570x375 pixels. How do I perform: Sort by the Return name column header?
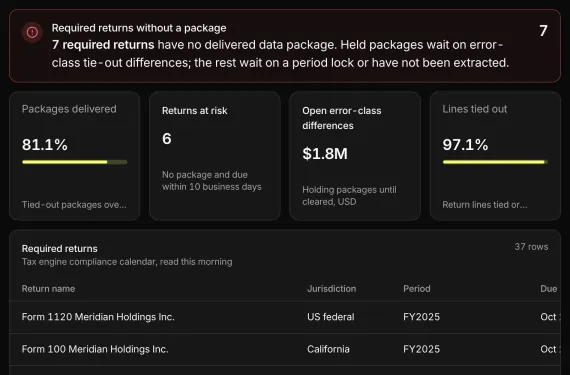(48, 289)
